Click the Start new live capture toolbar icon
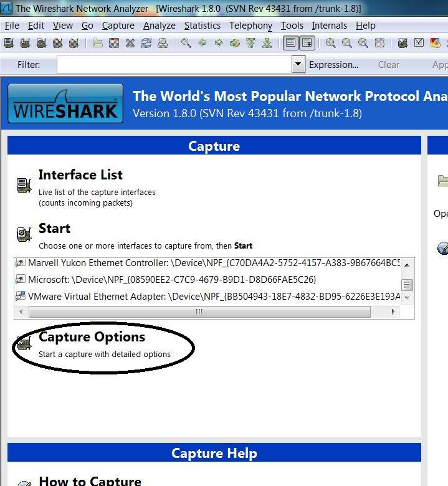Image resolution: width=448 pixels, height=486 pixels. coord(42,43)
